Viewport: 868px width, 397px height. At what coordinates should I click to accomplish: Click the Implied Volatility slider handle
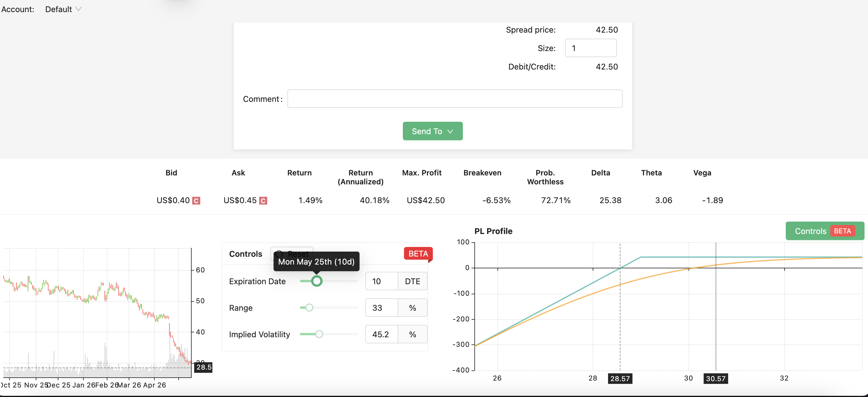point(319,334)
